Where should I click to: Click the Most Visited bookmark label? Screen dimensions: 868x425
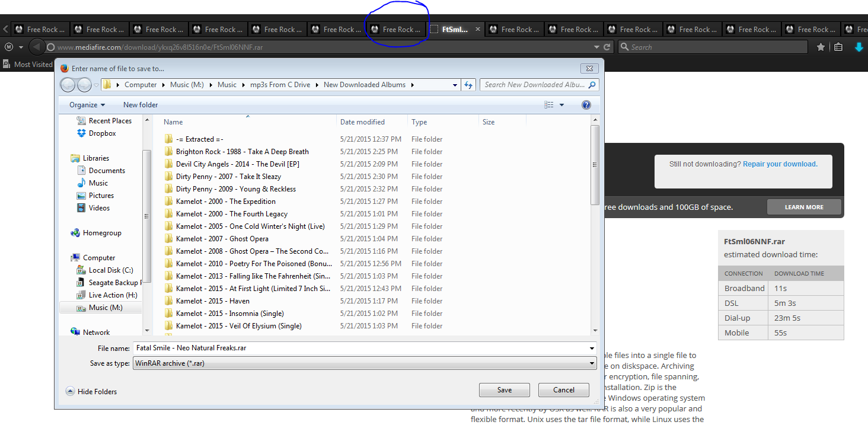point(33,65)
